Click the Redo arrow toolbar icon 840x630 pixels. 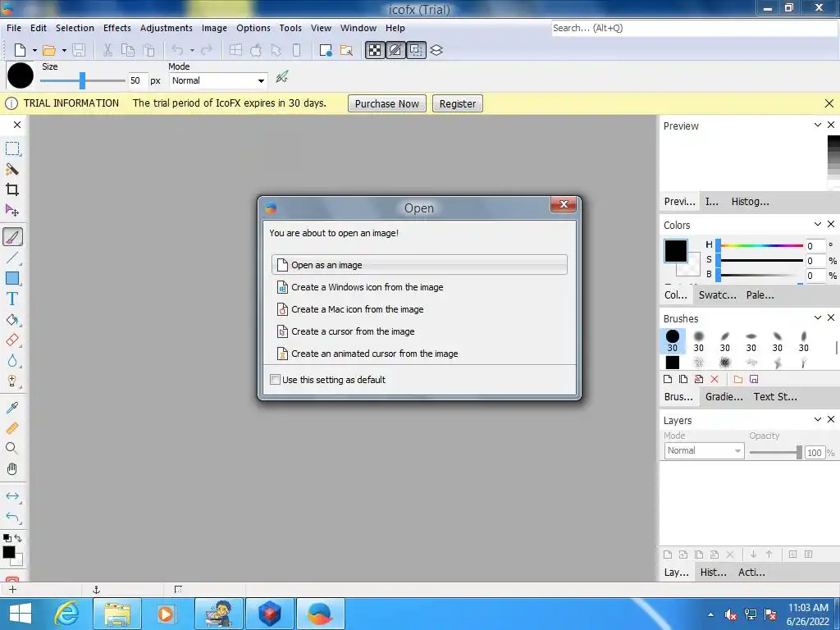click(x=206, y=50)
